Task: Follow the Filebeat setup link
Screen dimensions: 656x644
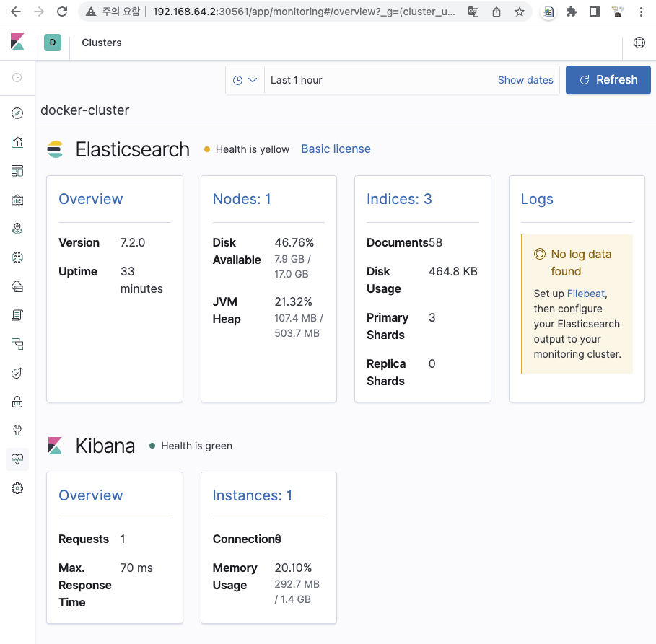Action: coord(586,294)
